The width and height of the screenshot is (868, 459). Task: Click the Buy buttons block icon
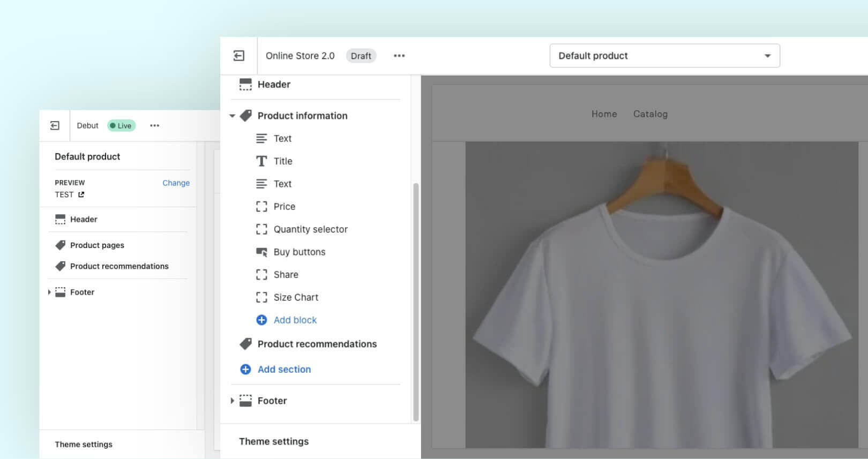pyautogui.click(x=261, y=252)
